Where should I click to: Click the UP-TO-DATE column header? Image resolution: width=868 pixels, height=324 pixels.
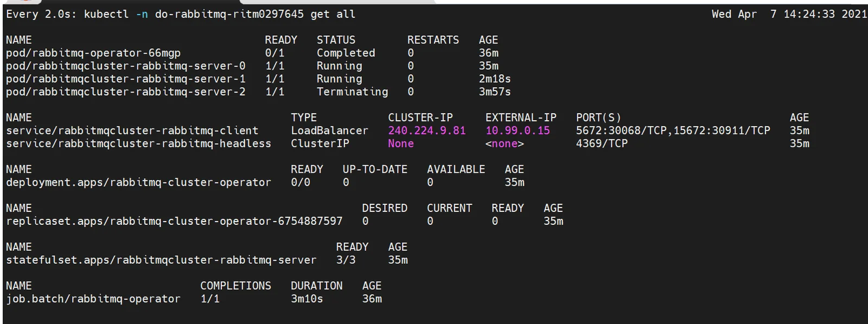375,170
